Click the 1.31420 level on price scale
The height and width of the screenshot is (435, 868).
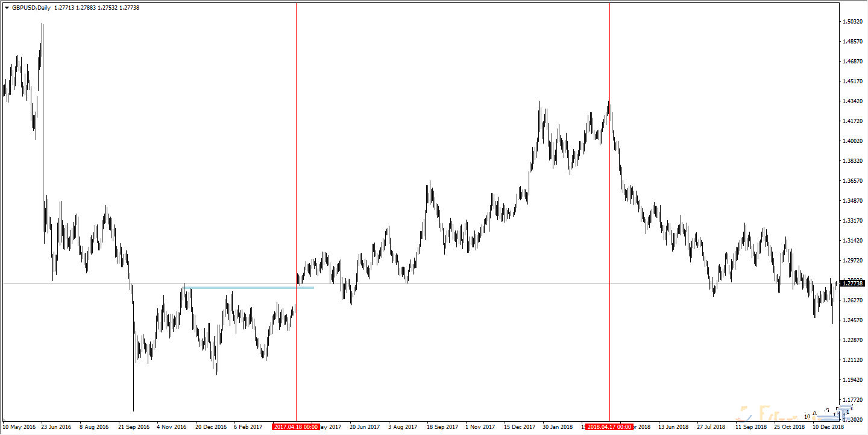854,241
